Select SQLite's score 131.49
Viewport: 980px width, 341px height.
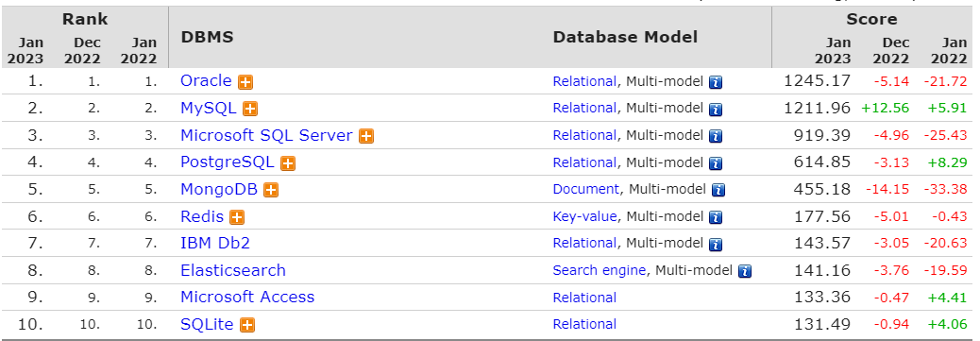[822, 324]
